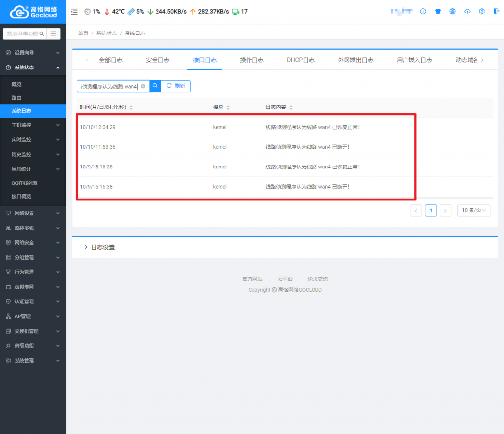Screen dimensions: 504x434
Task: Switch to the 用户拨入日志 tab
Action: pyautogui.click(x=414, y=60)
